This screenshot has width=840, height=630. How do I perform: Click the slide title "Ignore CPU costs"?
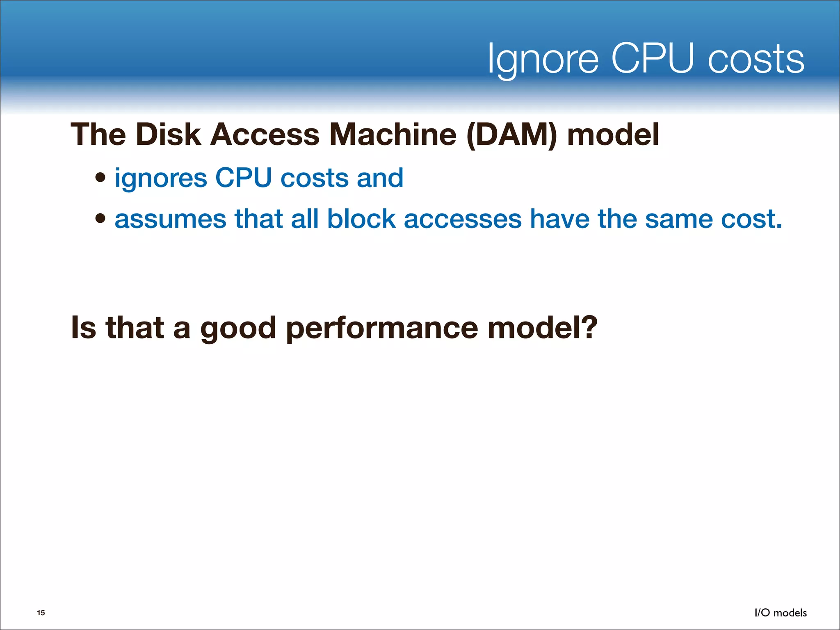pyautogui.click(x=646, y=59)
